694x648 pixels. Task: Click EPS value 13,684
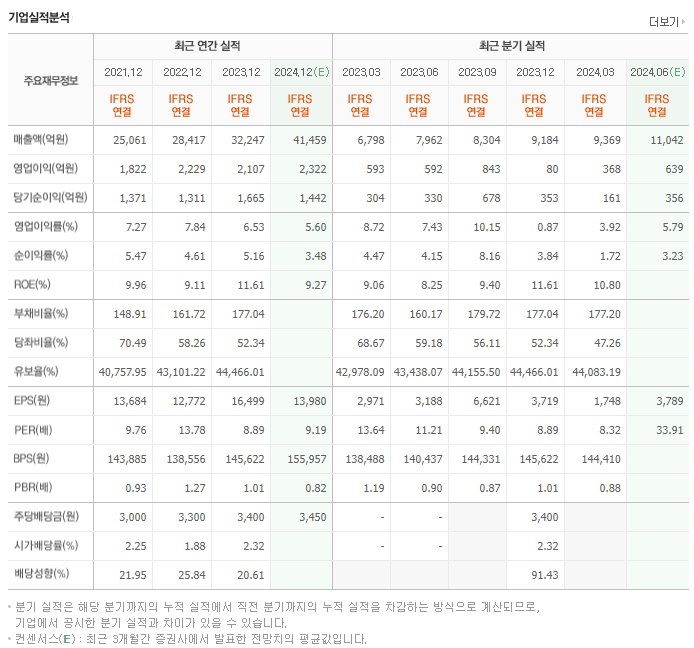click(130, 401)
